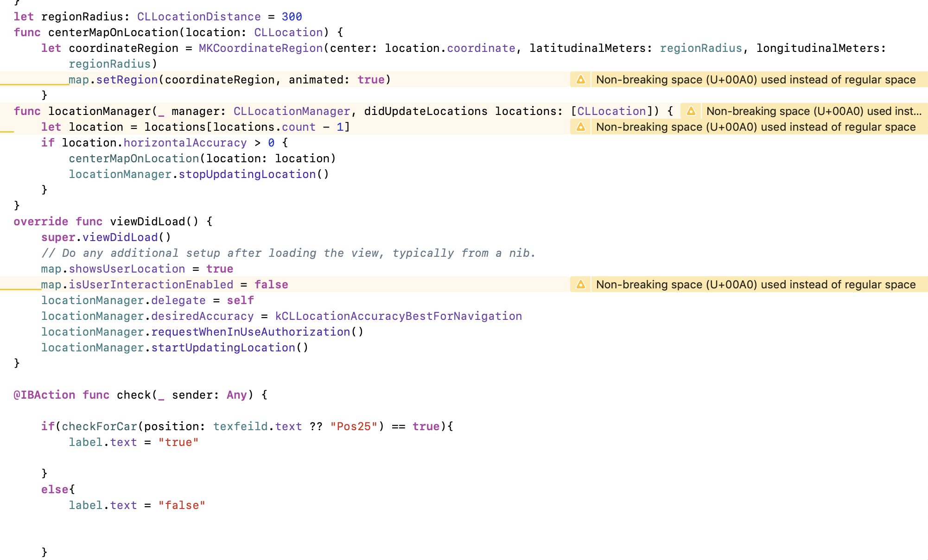Open the warning message on the locations.count line
This screenshot has height=560, width=928.
pos(756,127)
